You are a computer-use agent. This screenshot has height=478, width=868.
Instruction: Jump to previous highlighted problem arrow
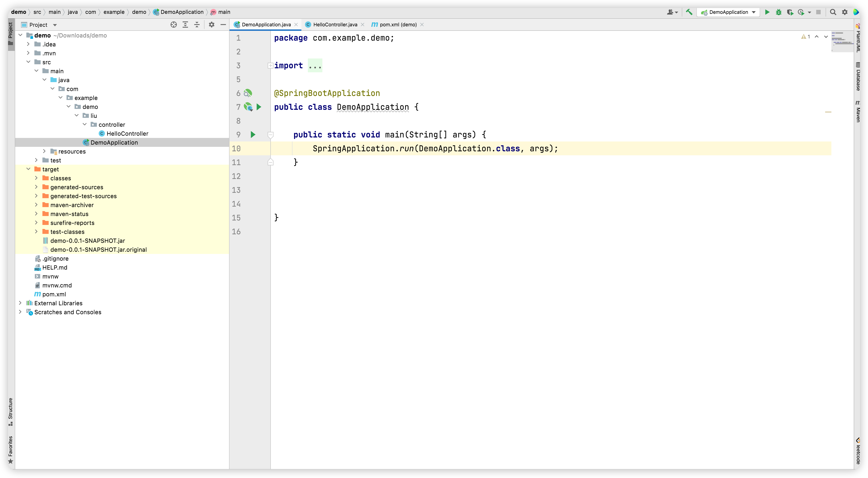[x=817, y=37]
